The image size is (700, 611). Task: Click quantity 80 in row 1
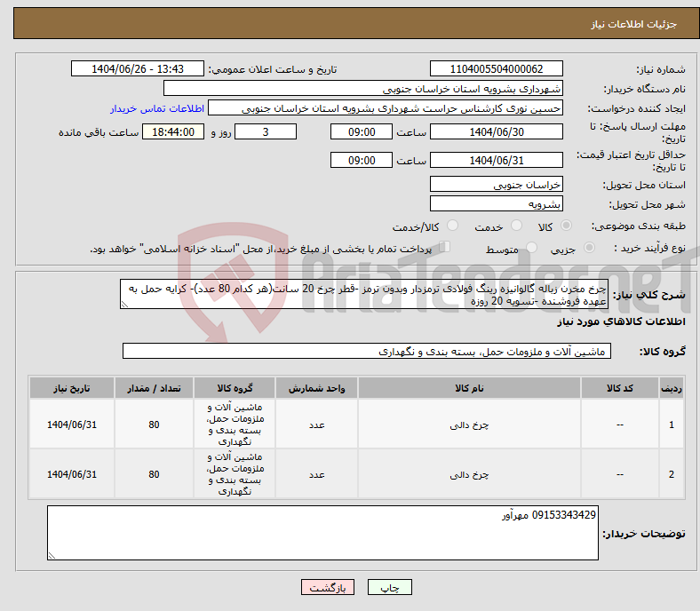click(154, 425)
